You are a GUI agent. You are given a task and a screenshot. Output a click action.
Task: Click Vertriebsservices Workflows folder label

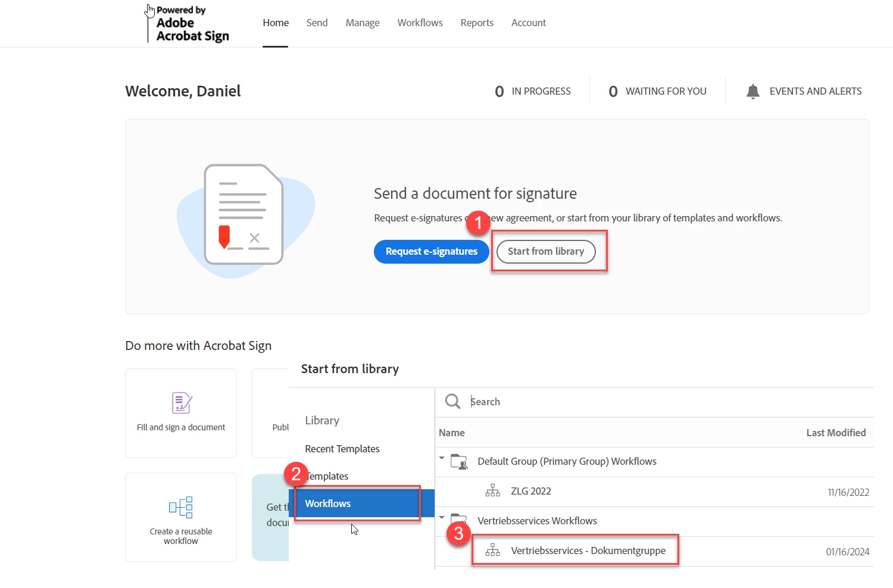pos(537,521)
